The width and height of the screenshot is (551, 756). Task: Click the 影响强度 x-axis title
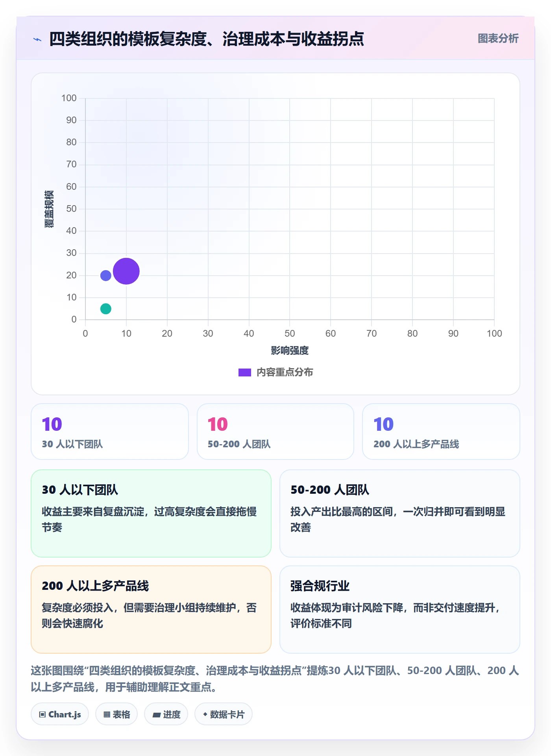[290, 350]
